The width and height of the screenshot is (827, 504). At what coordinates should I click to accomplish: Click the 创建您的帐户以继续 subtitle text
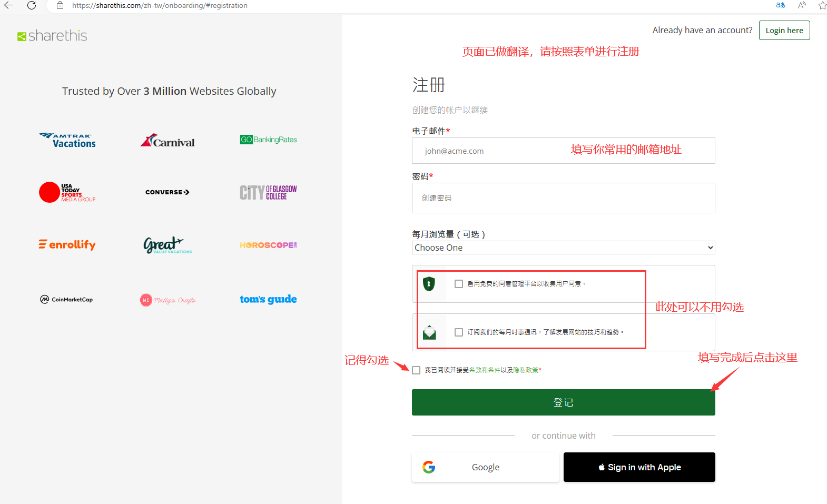tap(450, 110)
